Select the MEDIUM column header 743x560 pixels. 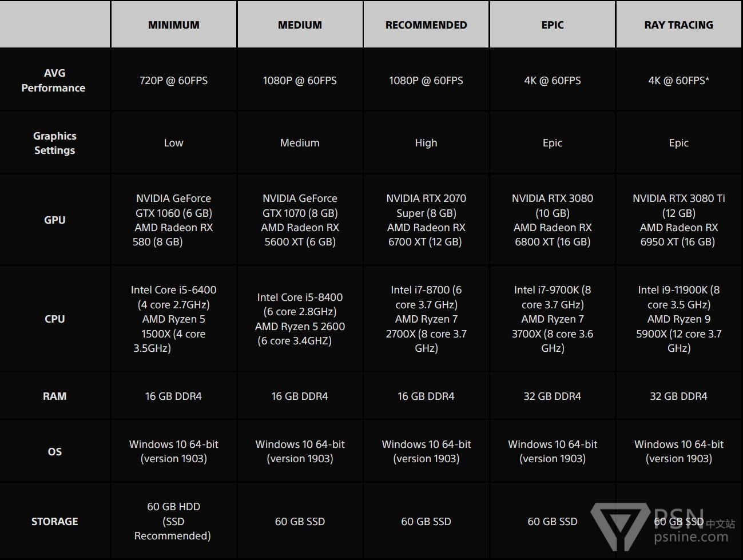[x=300, y=25]
